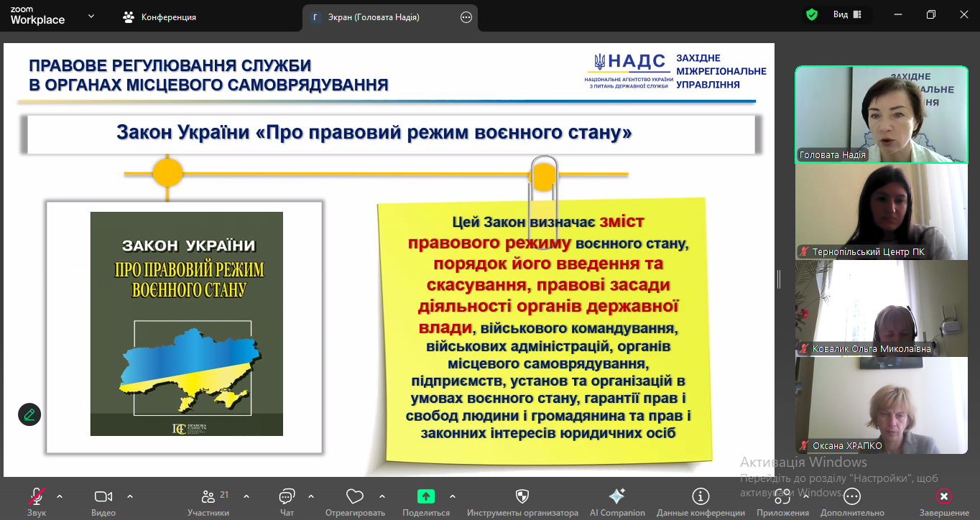Click the name label "Тернопільський Центр ПК"
980x520 pixels.
[868, 252]
